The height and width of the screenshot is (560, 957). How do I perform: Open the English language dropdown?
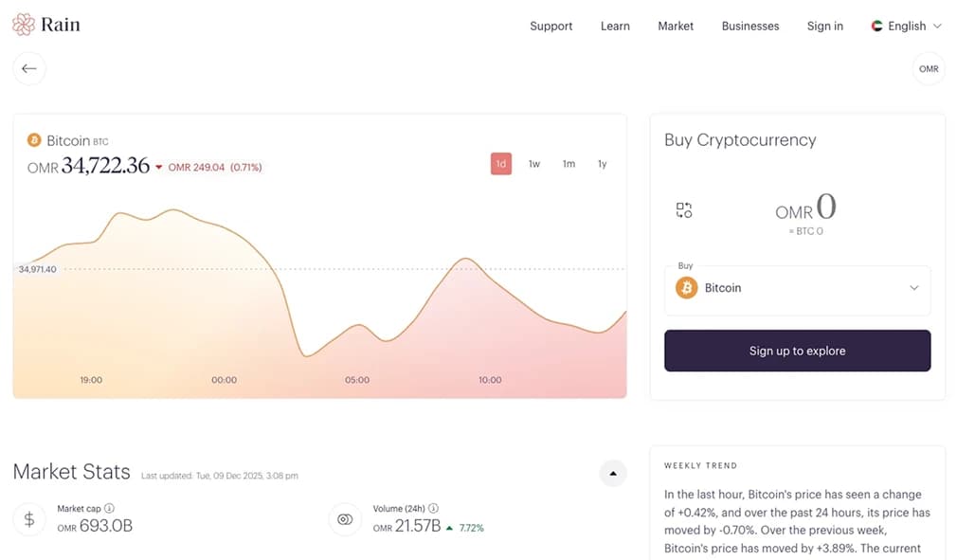point(906,27)
